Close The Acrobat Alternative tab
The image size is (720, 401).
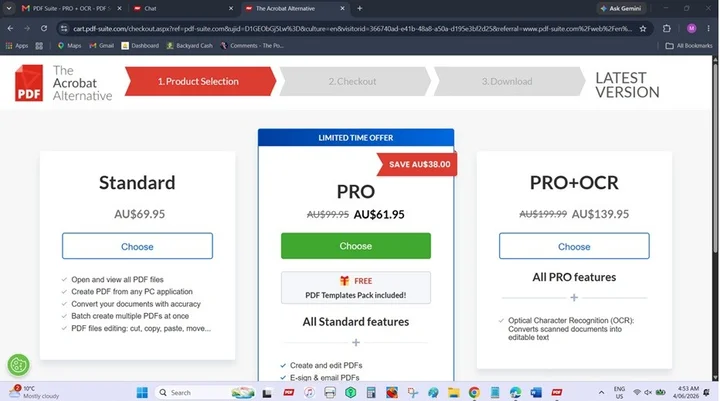click(x=343, y=8)
